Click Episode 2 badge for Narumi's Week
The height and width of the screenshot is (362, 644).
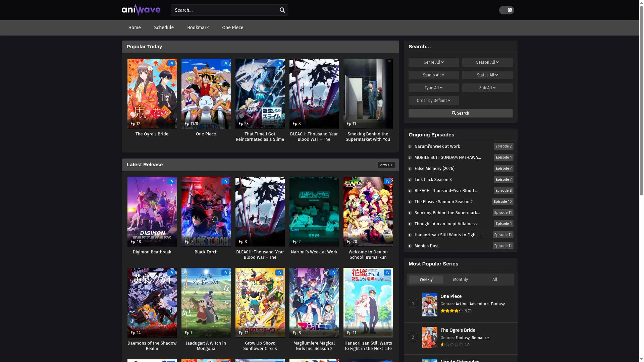(503, 146)
